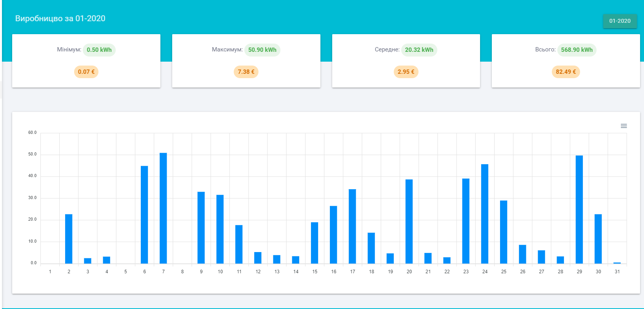Select the small bar for day 31
This screenshot has width=644, height=309.
click(617, 263)
